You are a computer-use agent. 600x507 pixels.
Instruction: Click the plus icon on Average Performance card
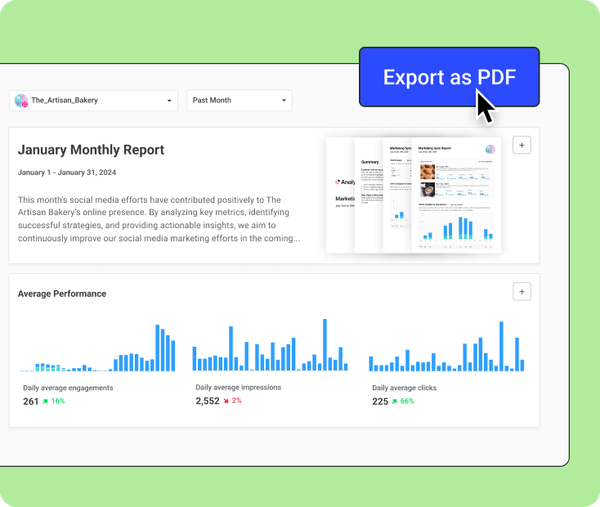(x=522, y=292)
